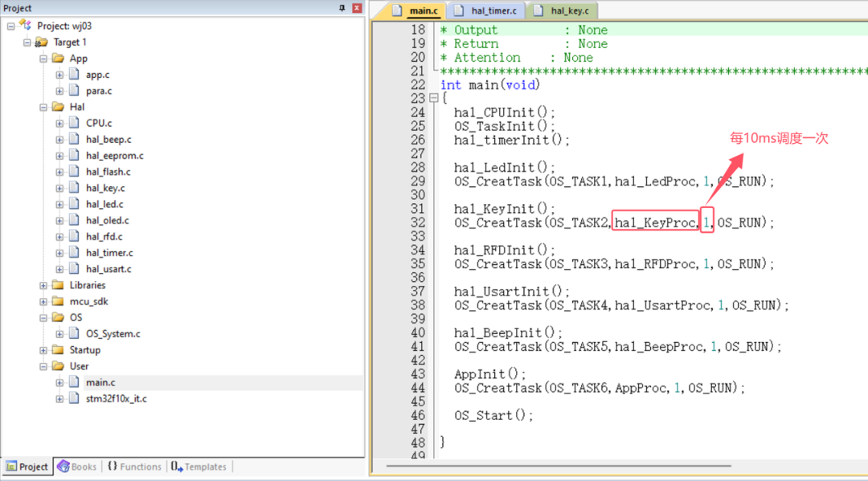Switch to the Functions bottom tab
This screenshot has width=868, height=481.
point(134,467)
